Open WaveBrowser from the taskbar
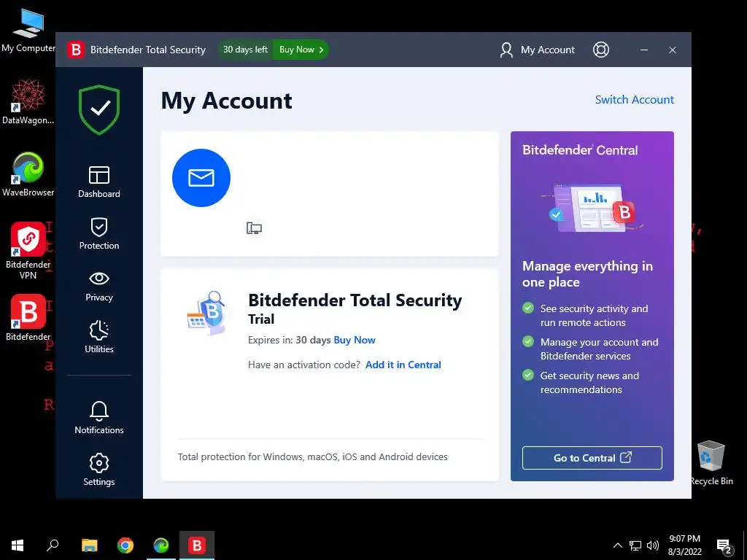Viewport: 747px width, 560px height. click(161, 545)
